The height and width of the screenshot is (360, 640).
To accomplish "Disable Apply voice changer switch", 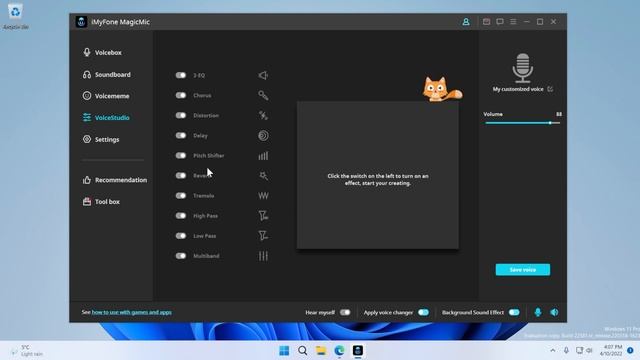I will click(x=424, y=312).
